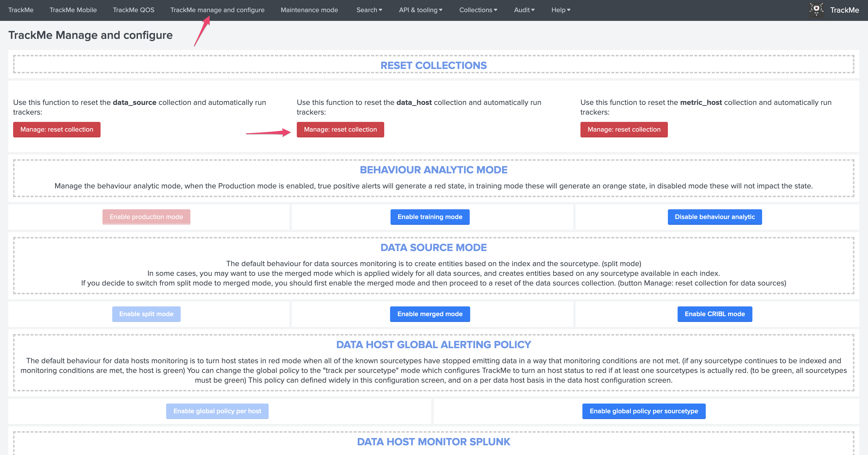Enable global policy per sourcetype
The width and height of the screenshot is (868, 455).
click(644, 411)
